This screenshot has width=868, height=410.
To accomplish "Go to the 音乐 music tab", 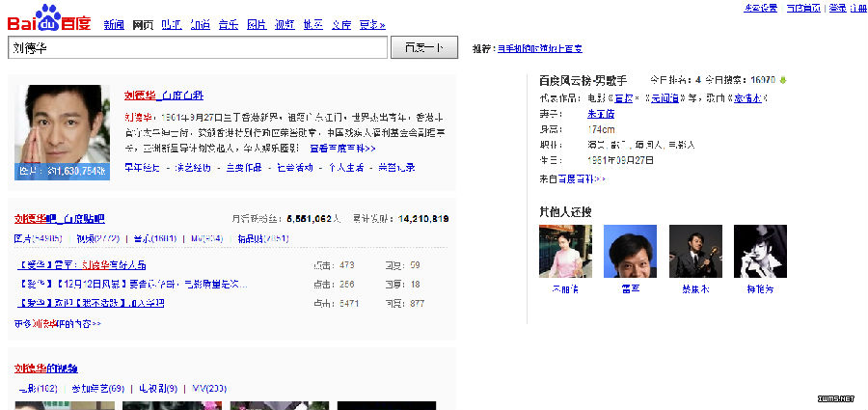I will pyautogui.click(x=228, y=25).
